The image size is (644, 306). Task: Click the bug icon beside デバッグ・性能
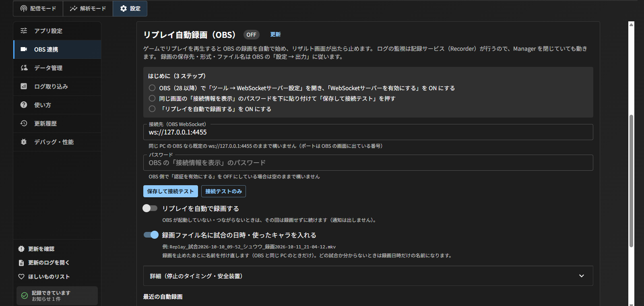coord(24,142)
